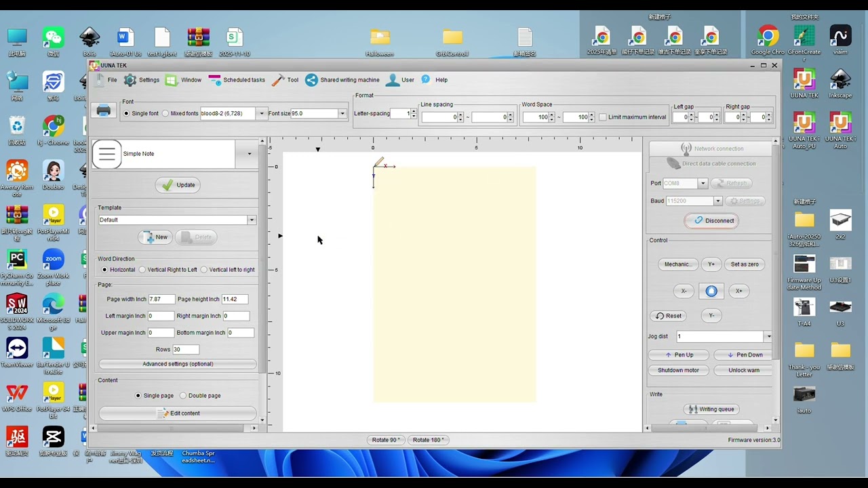Click the Edit content button
The height and width of the screenshot is (488, 868).
click(178, 413)
